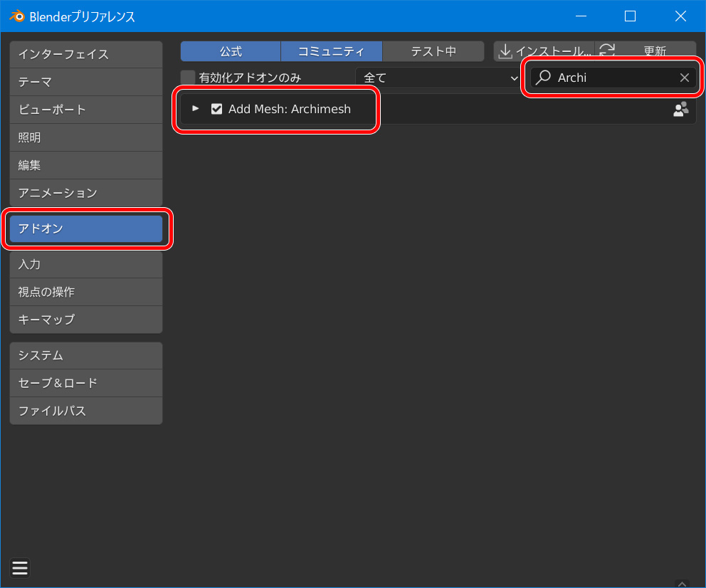
Task: Open the hamburger preferences menu
Action: click(20, 568)
